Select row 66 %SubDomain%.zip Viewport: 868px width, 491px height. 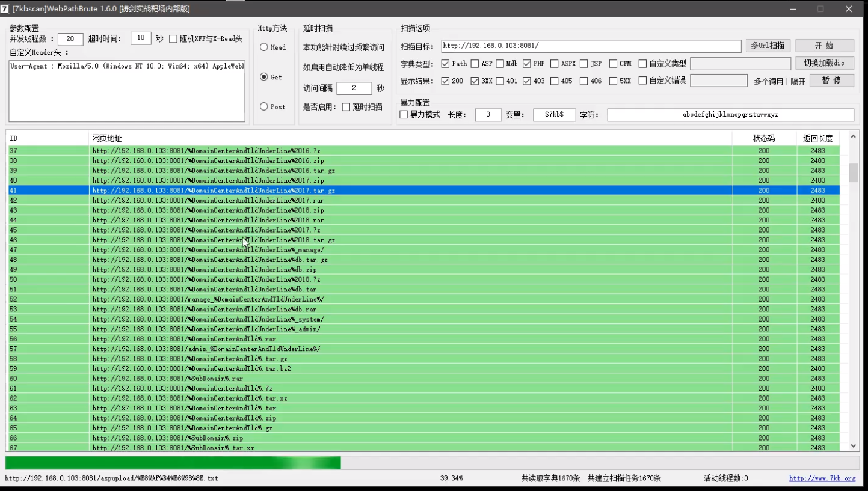pyautogui.click(x=423, y=438)
